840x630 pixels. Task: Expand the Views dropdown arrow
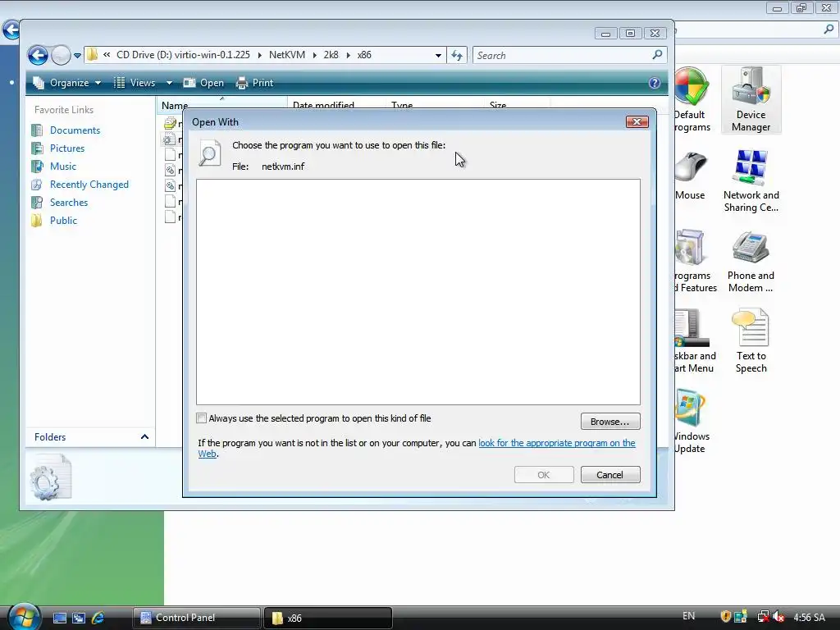(169, 83)
